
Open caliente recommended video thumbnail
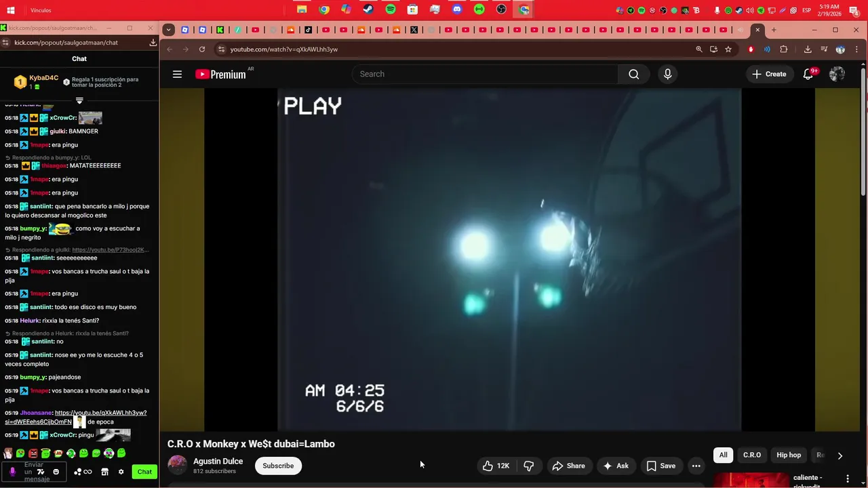coord(751,480)
